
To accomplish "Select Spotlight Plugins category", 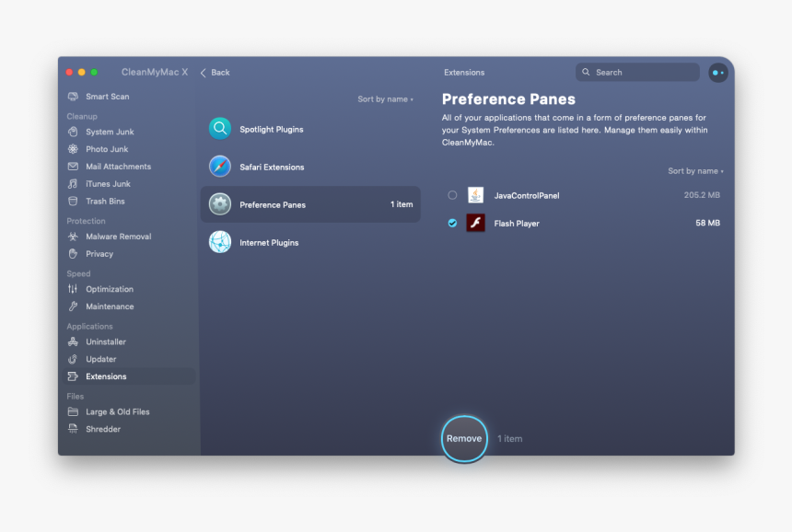I will coord(310,129).
